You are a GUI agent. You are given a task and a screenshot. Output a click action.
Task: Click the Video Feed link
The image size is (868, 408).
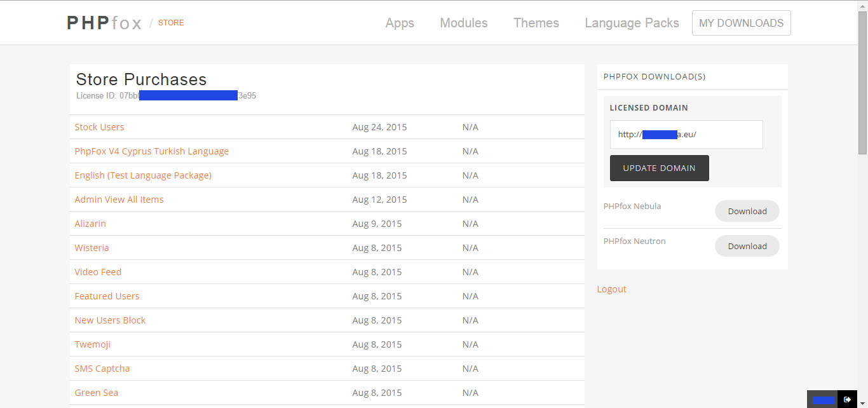[98, 272]
